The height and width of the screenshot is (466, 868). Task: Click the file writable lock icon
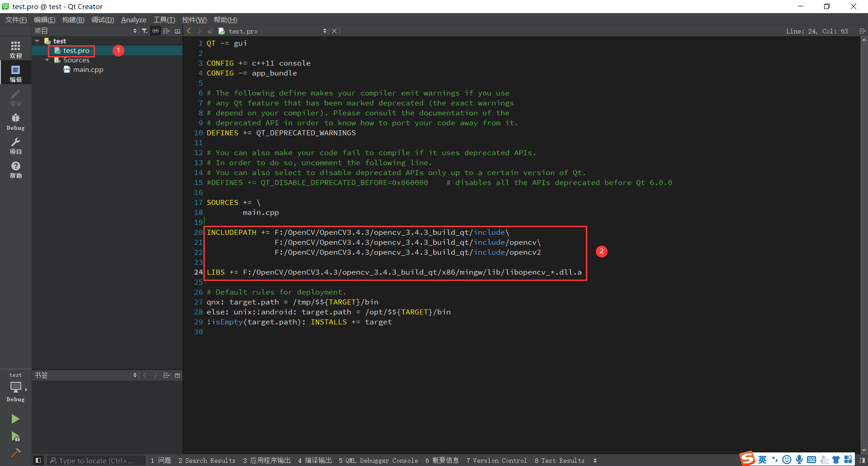click(x=210, y=31)
